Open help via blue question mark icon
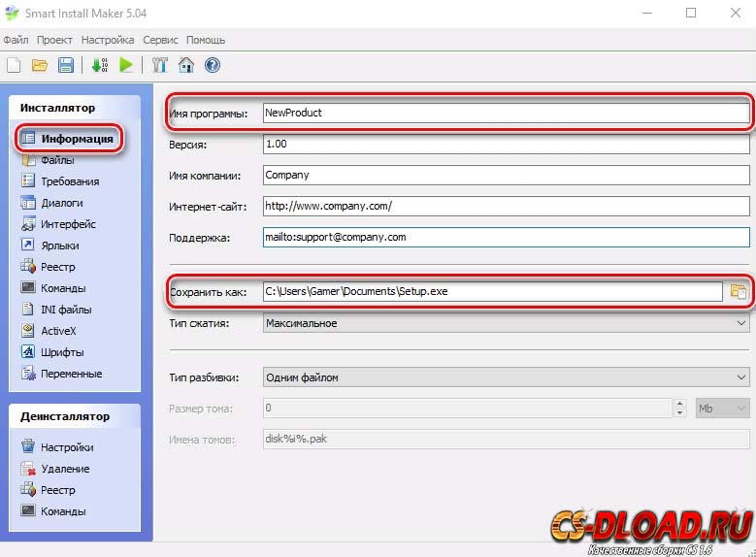The height and width of the screenshot is (557, 756). click(x=213, y=65)
